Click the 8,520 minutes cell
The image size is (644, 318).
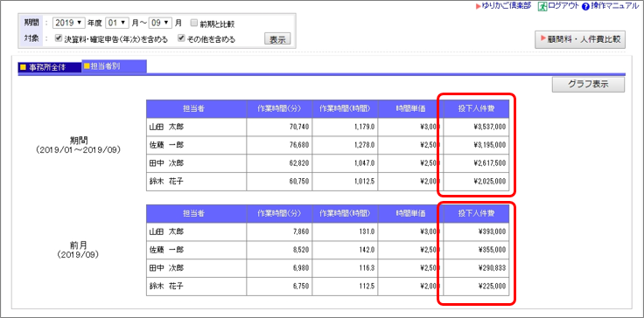click(x=279, y=250)
